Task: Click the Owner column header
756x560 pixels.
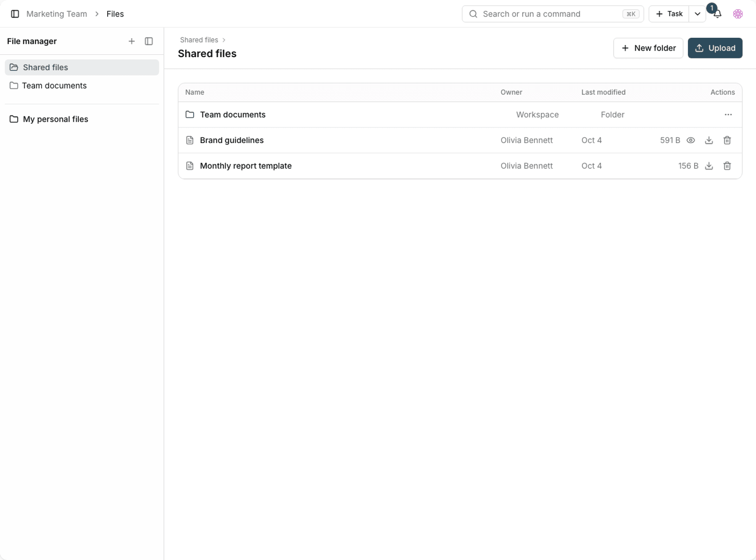Action: (511, 92)
